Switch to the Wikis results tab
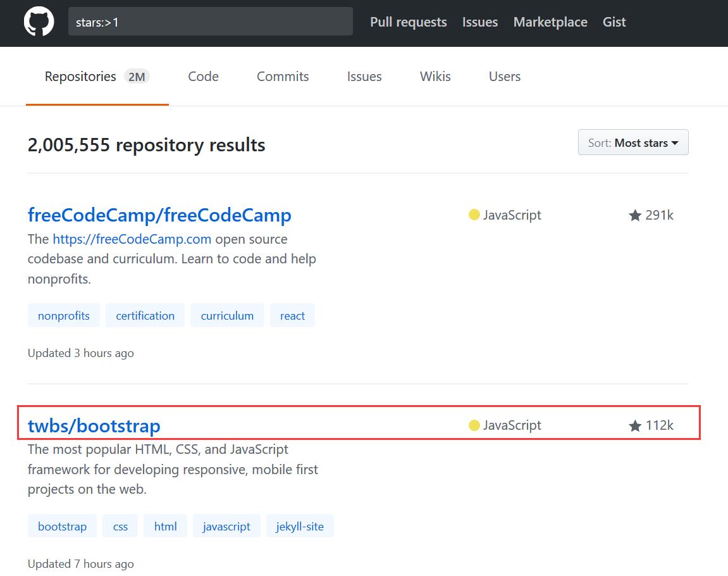 435,77
